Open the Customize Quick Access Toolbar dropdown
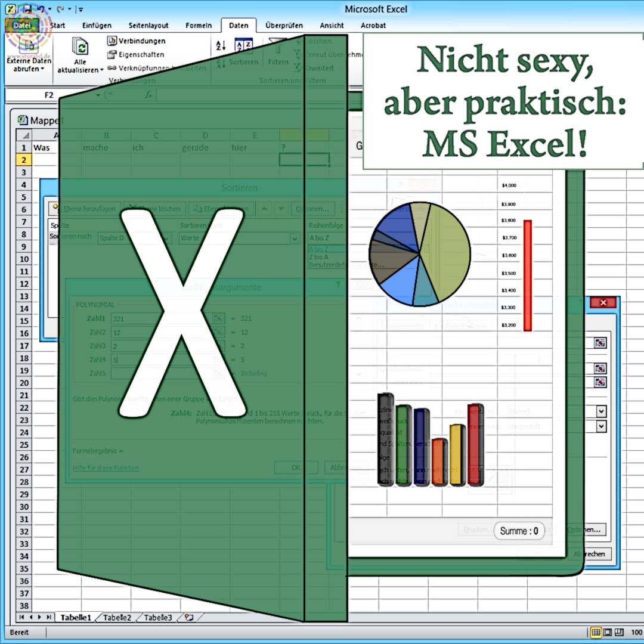 click(80, 10)
